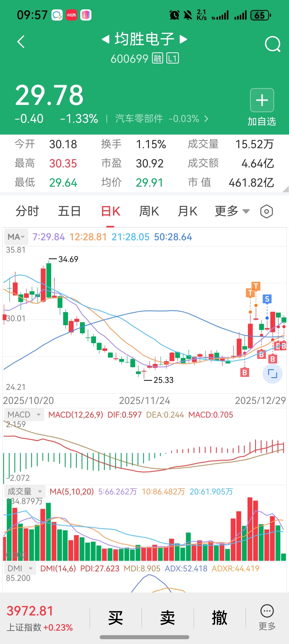Tap the blue S sell marker

[267, 299]
